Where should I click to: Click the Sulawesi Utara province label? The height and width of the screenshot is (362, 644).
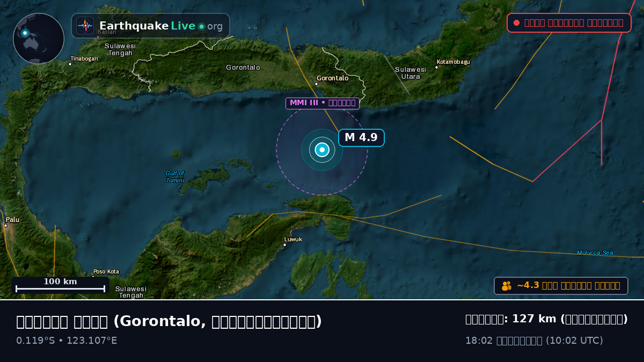click(x=411, y=73)
